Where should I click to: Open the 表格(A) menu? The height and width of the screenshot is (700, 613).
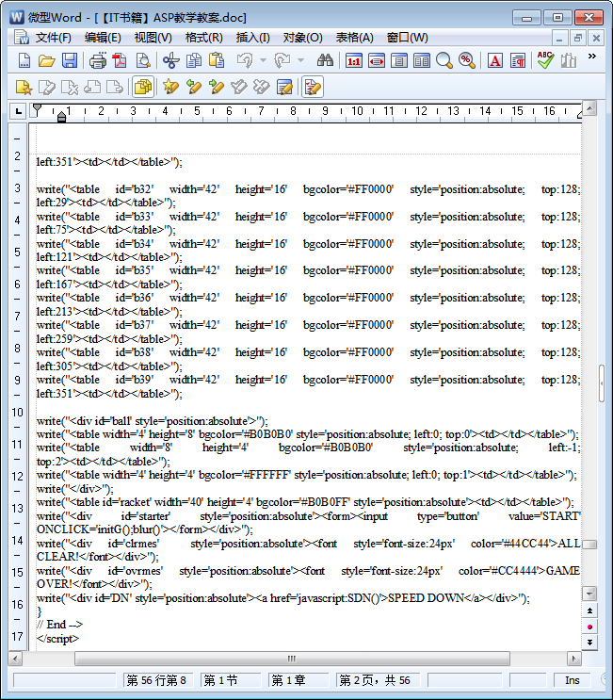(x=355, y=38)
